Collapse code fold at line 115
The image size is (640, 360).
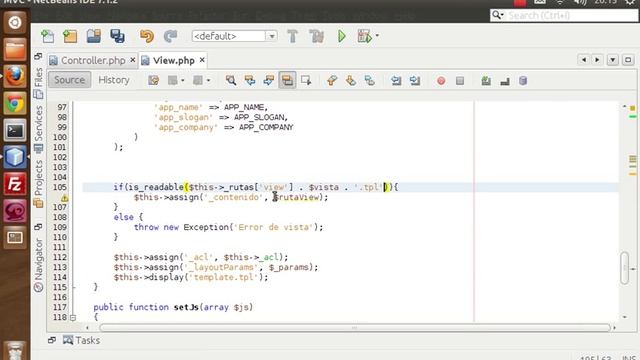pos(73,287)
